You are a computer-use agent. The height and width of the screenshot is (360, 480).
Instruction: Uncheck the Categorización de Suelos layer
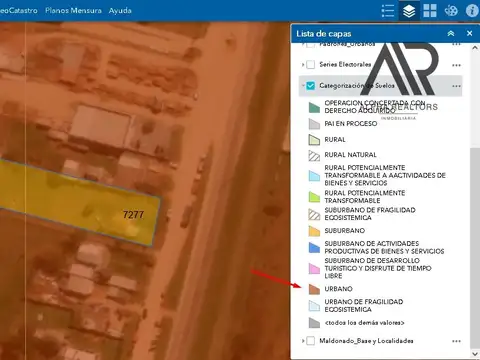(x=310, y=86)
